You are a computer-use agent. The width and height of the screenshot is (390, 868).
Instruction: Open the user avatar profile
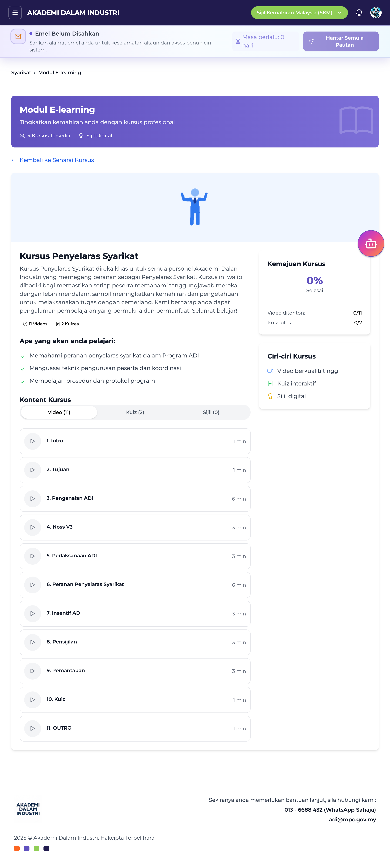click(x=375, y=13)
